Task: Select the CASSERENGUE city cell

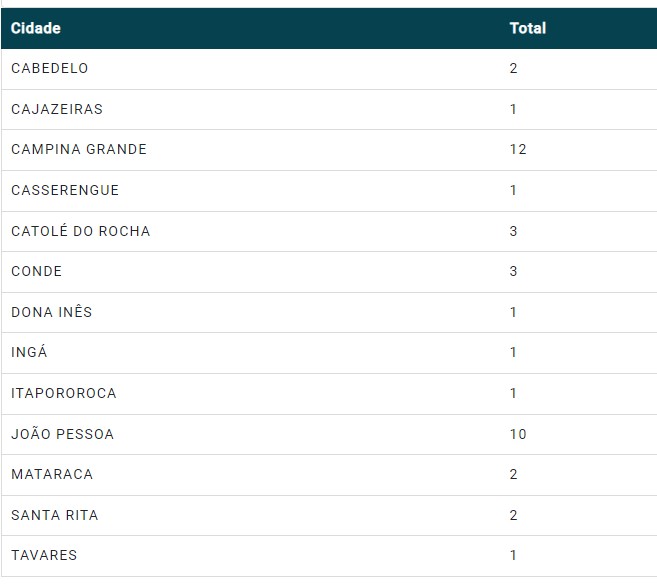Action: pos(65,190)
